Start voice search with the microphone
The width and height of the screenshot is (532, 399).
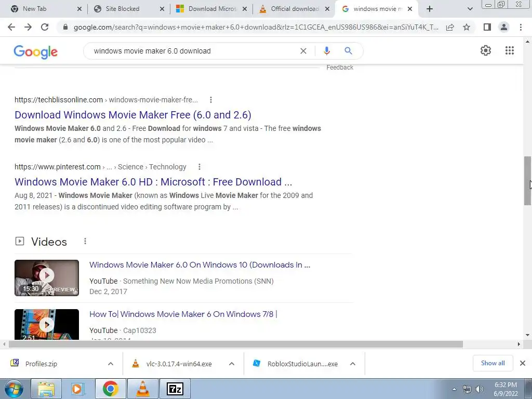[x=326, y=51]
